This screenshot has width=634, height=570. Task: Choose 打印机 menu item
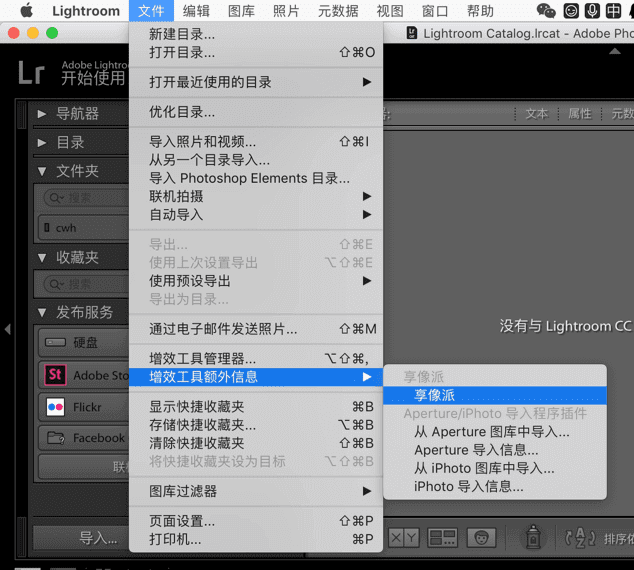point(256,539)
